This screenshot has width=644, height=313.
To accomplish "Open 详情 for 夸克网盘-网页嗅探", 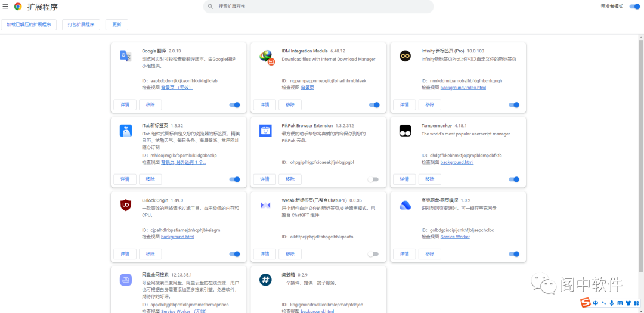I will pyautogui.click(x=404, y=254).
